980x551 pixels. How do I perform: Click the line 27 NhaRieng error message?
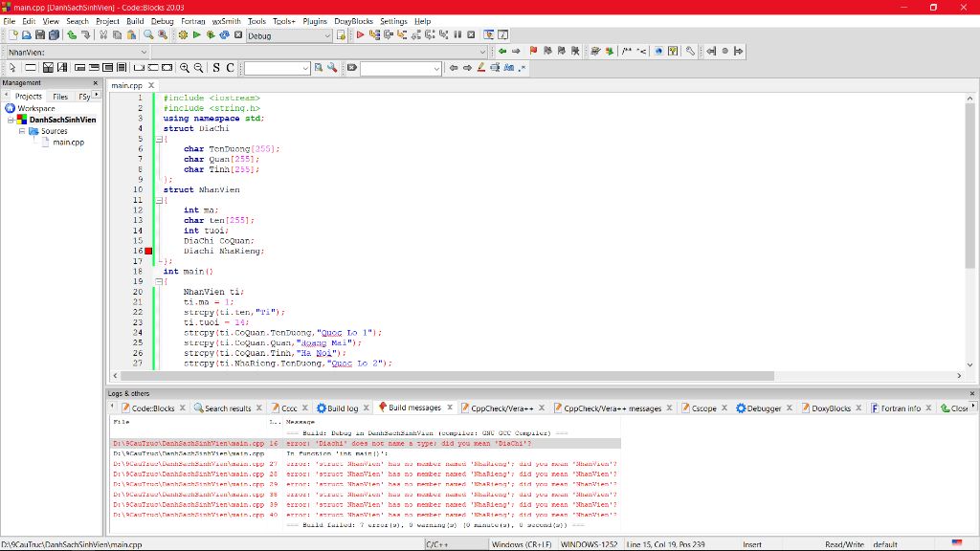[x=367, y=464]
